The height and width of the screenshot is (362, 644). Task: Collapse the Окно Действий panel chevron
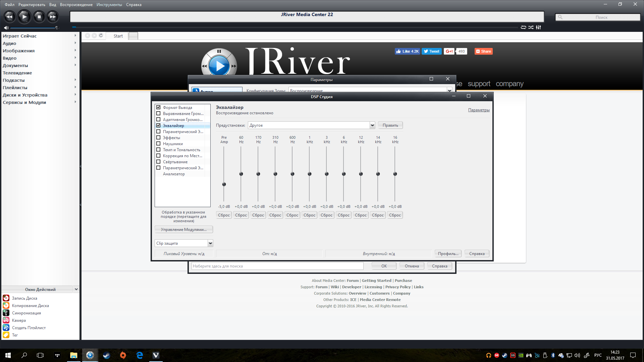[76, 289]
